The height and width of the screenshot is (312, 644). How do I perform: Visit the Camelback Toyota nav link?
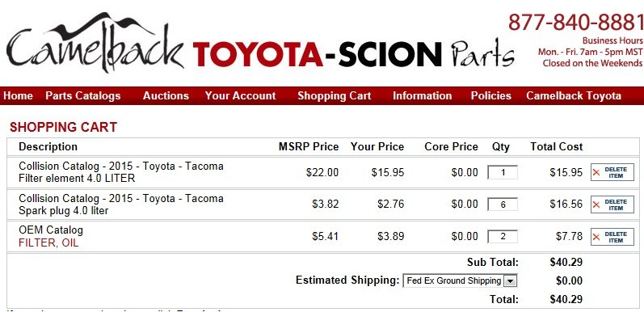tap(574, 95)
